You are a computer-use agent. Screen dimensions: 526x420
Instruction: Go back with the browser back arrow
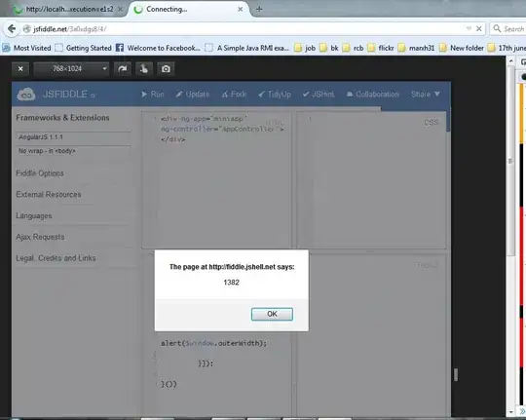(x=12, y=29)
